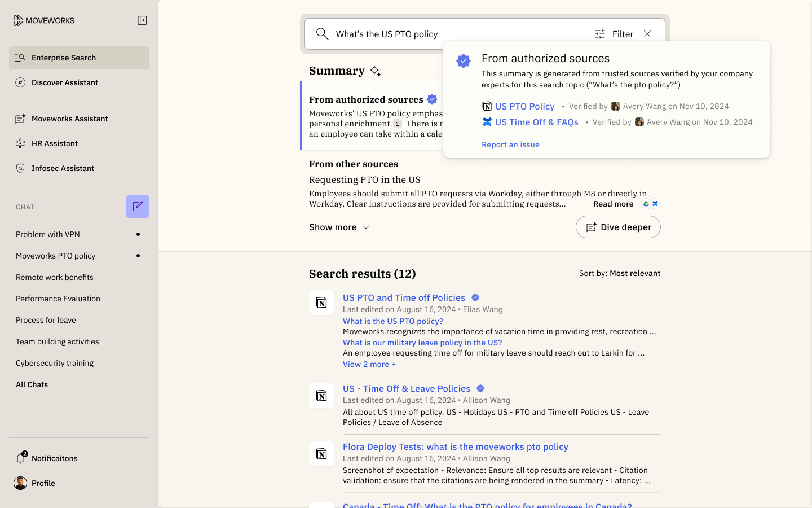812x508 pixels.
Task: Click the popup verified badge icon
Action: [464, 60]
